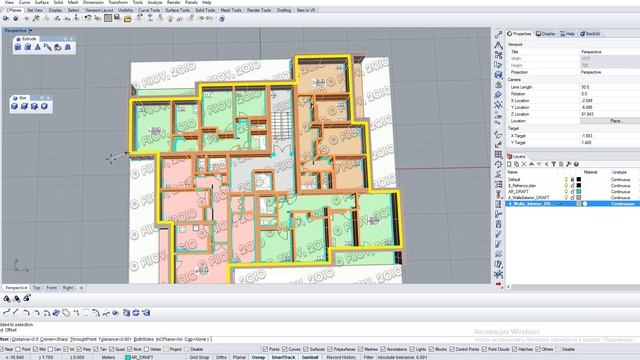Toggle visibility bulb of Default layer
The width and height of the screenshot is (640, 360).
(566, 180)
